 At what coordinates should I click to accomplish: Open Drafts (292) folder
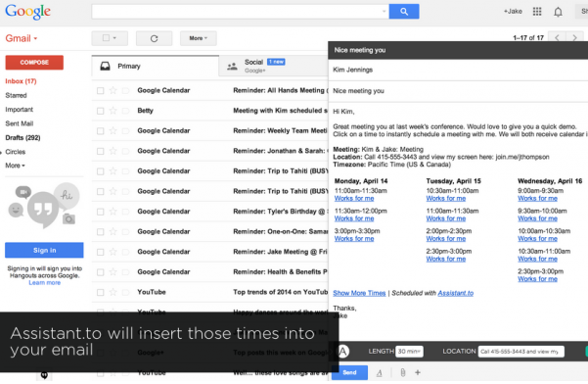click(23, 138)
